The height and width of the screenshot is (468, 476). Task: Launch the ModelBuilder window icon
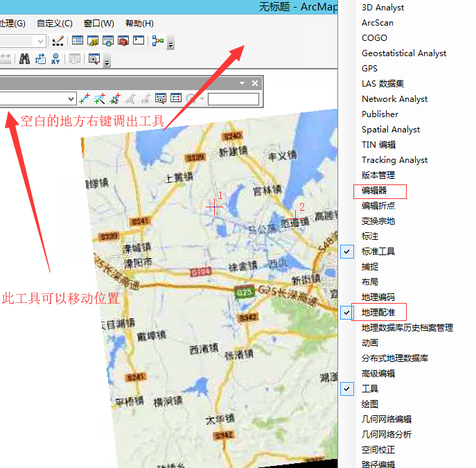tap(158, 41)
